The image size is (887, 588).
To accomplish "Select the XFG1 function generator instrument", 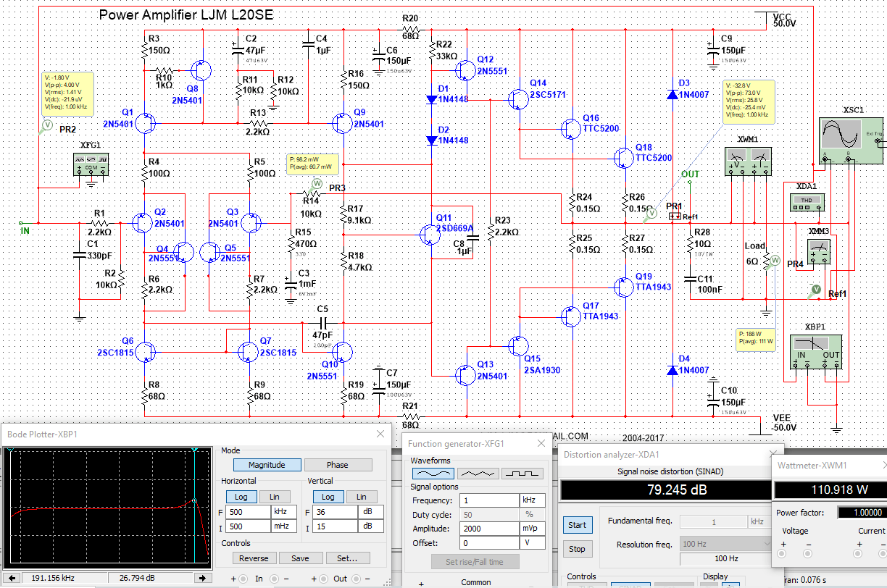I will point(92,166).
